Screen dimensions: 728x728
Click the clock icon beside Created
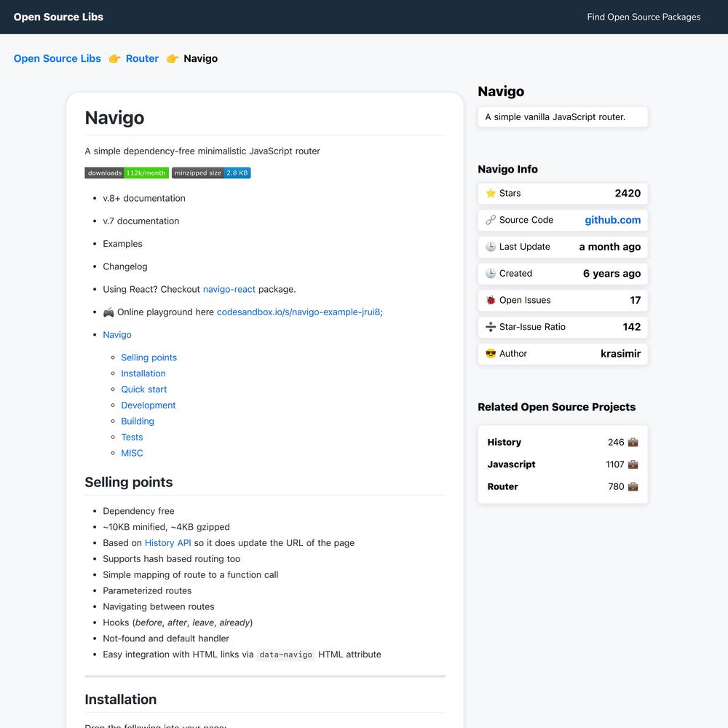pos(490,274)
